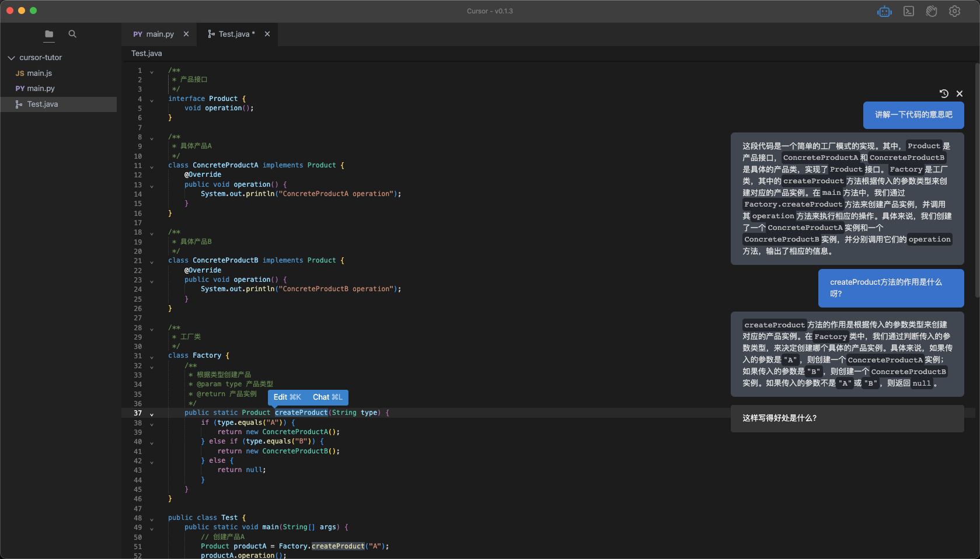Click the Edit ⌘K button
This screenshot has height=559, width=980.
[x=287, y=397]
